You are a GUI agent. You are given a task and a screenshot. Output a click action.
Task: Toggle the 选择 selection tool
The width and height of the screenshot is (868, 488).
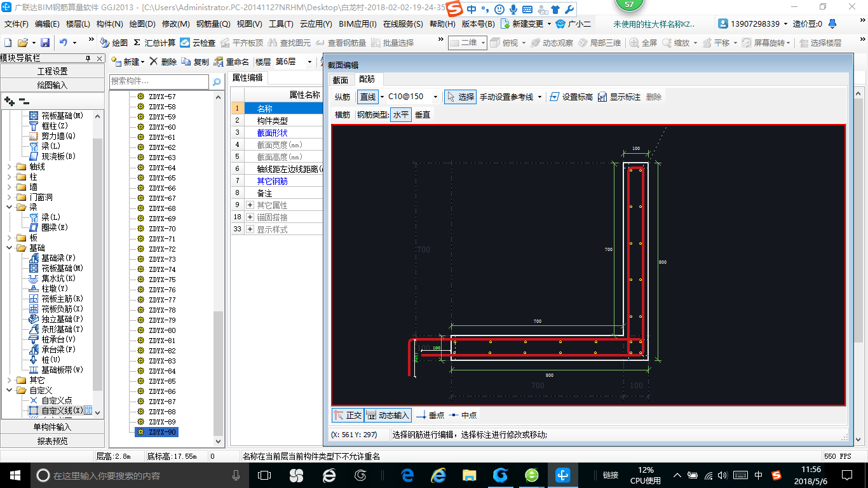click(x=461, y=97)
